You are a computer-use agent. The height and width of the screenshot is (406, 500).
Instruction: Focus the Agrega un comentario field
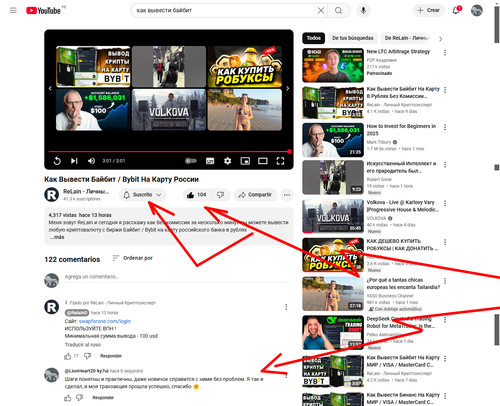pos(176,277)
